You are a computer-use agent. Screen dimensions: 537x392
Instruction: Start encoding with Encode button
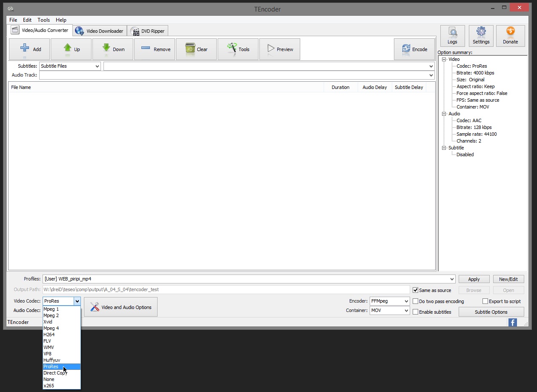point(414,49)
